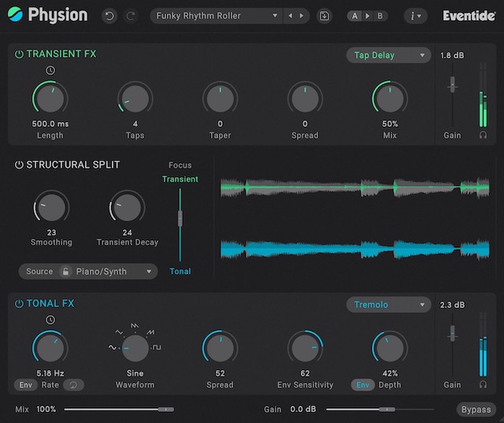The height and width of the screenshot is (423, 504).
Task: Click the Env button next to Depth
Action: pyautogui.click(x=363, y=385)
